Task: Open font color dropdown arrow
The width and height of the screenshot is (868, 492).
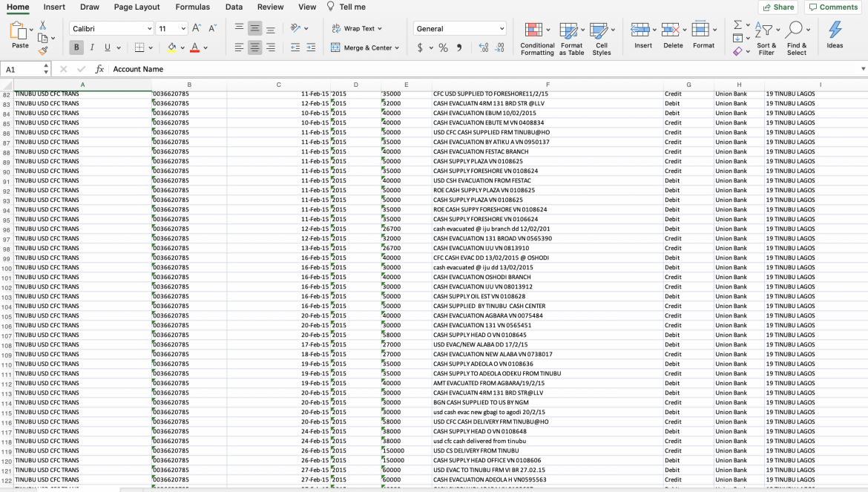Action: pyautogui.click(x=206, y=48)
